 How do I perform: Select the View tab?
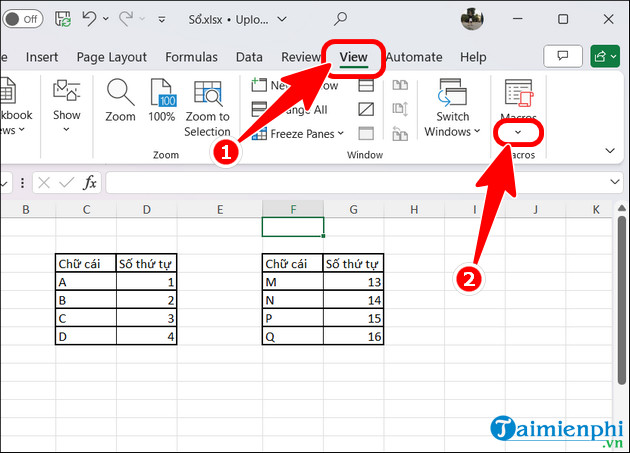point(354,57)
